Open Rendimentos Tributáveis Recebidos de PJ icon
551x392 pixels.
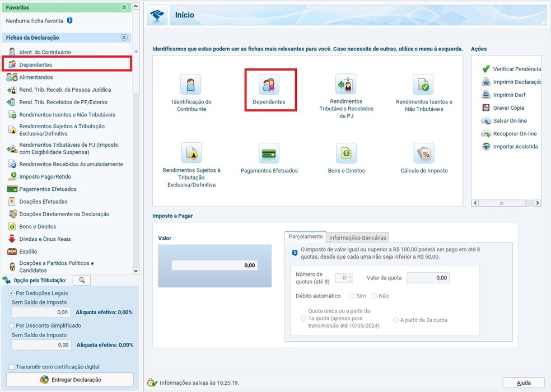click(346, 85)
